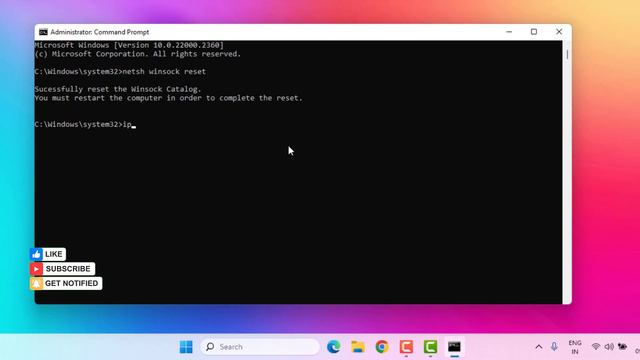This screenshot has width=640, height=360.
Task: Launch Microsoft Edge from the taskbar
Action: pos(333,347)
